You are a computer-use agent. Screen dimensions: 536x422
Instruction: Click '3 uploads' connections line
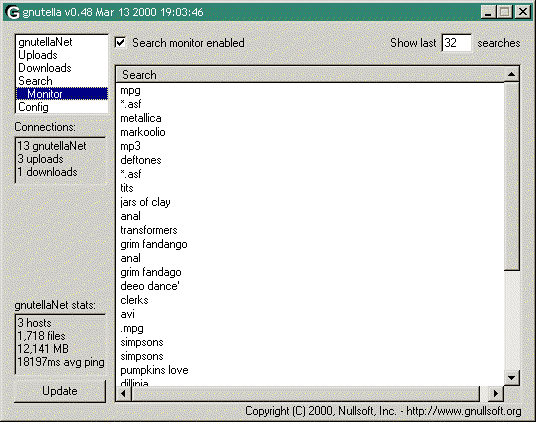[x=40, y=159]
